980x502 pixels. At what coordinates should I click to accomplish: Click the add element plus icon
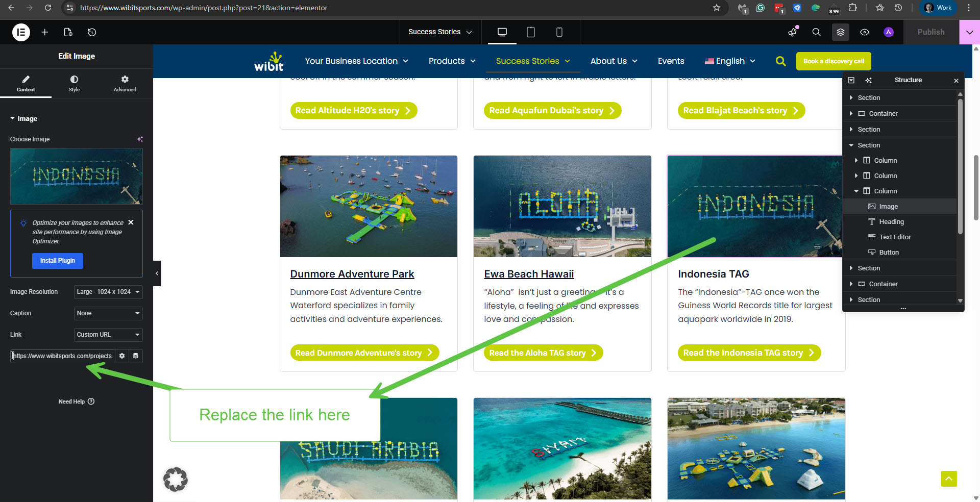pos(45,32)
